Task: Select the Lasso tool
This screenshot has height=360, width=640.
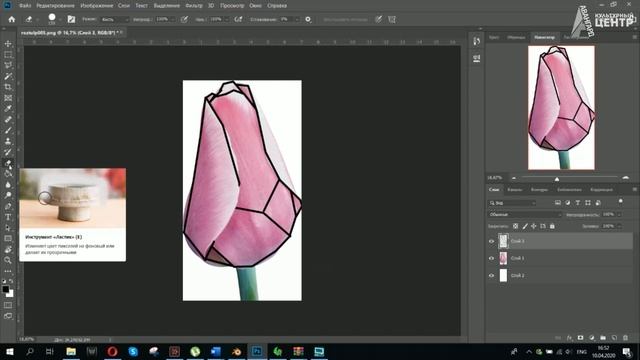Action: pyautogui.click(x=8, y=65)
